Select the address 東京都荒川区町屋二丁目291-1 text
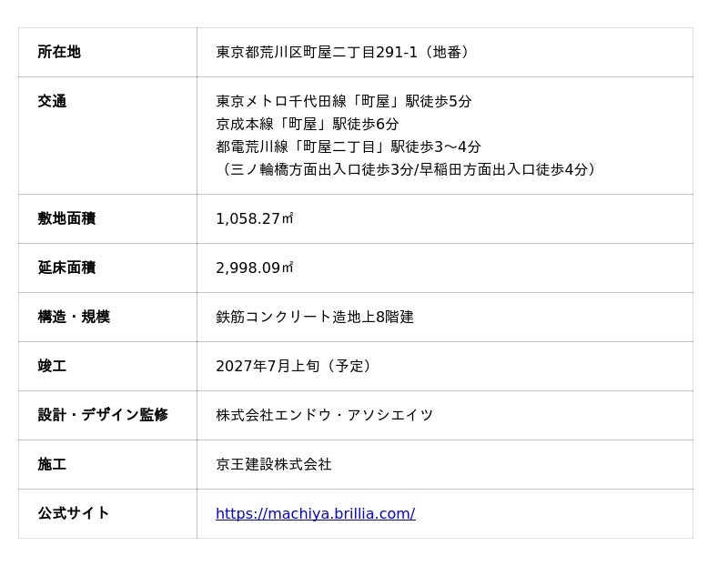The image size is (728, 566). click(344, 53)
